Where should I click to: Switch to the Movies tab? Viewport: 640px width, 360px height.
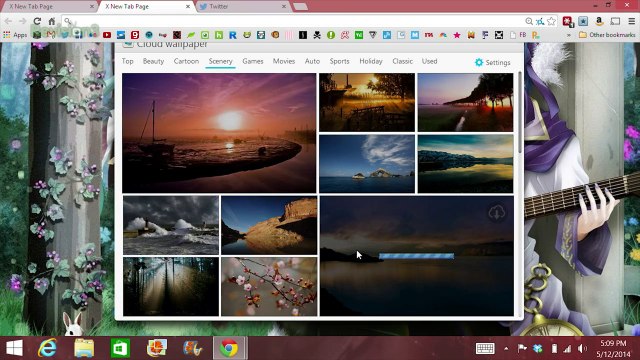click(x=284, y=61)
